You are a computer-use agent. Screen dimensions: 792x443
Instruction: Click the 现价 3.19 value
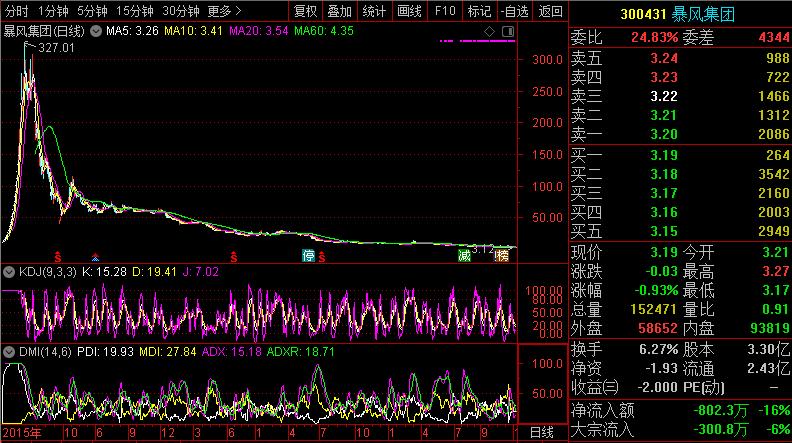664,252
